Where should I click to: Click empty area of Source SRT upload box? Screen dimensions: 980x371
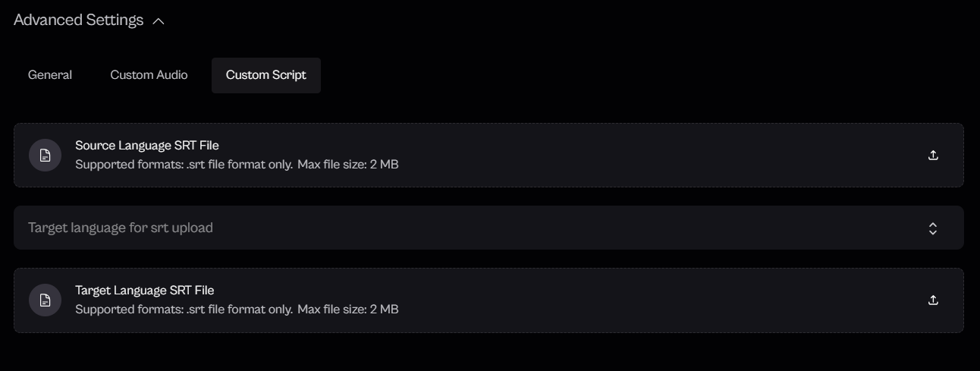click(645, 156)
